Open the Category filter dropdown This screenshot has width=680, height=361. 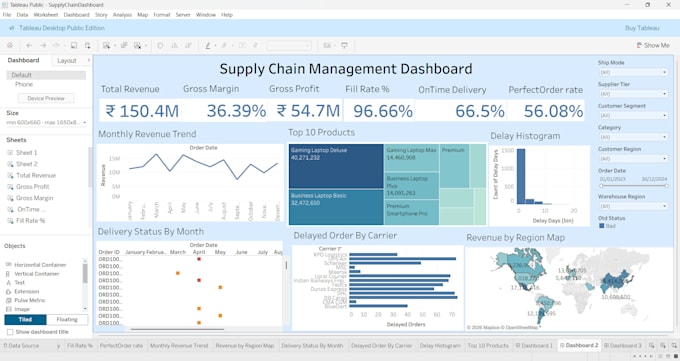pos(633,137)
